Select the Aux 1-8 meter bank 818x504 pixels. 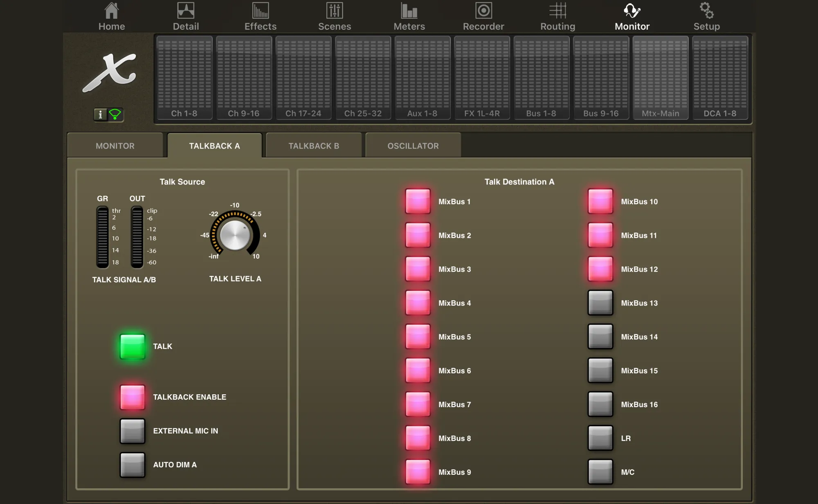tap(422, 78)
